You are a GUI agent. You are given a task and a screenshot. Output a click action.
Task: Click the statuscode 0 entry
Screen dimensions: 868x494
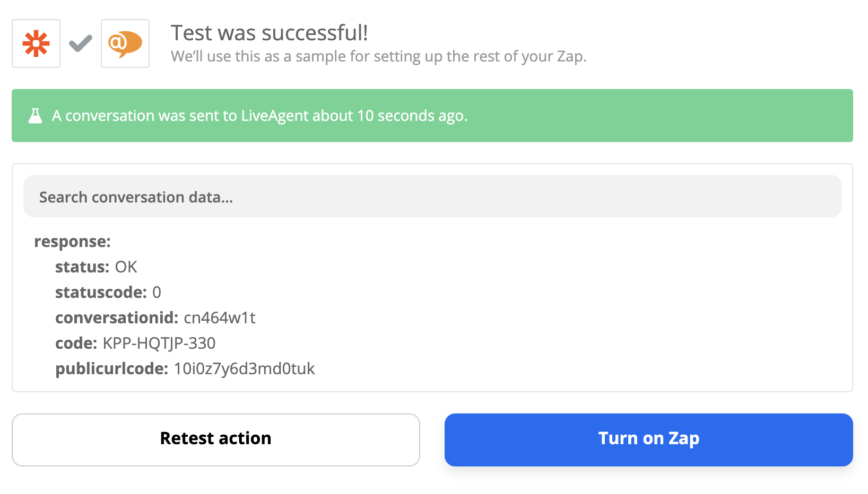(158, 292)
